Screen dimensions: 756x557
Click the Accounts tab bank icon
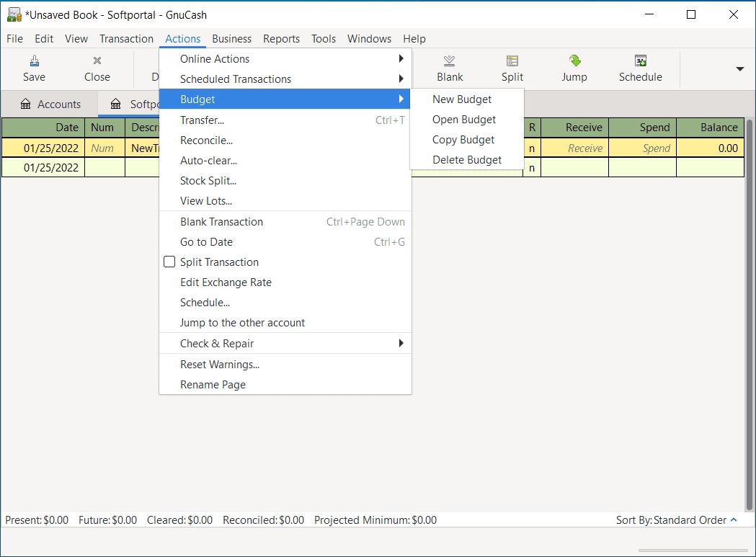[25, 104]
